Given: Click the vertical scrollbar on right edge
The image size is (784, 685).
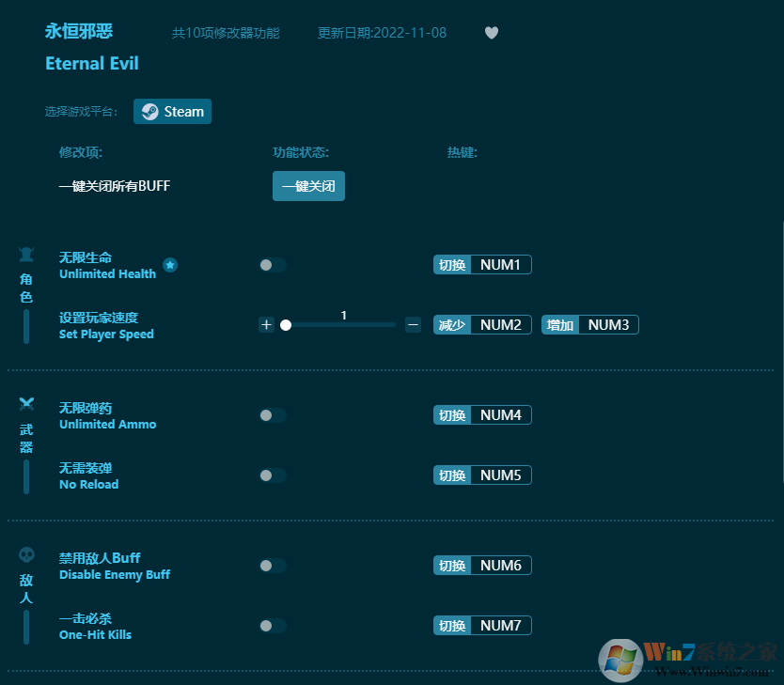Looking at the screenshot, I should pos(782,352).
